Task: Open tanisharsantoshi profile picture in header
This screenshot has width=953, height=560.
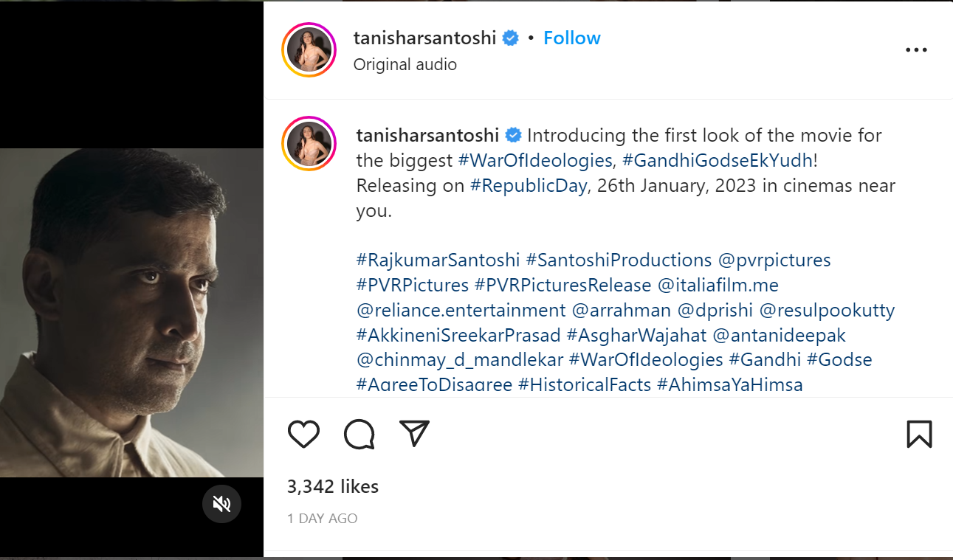Action: click(309, 50)
